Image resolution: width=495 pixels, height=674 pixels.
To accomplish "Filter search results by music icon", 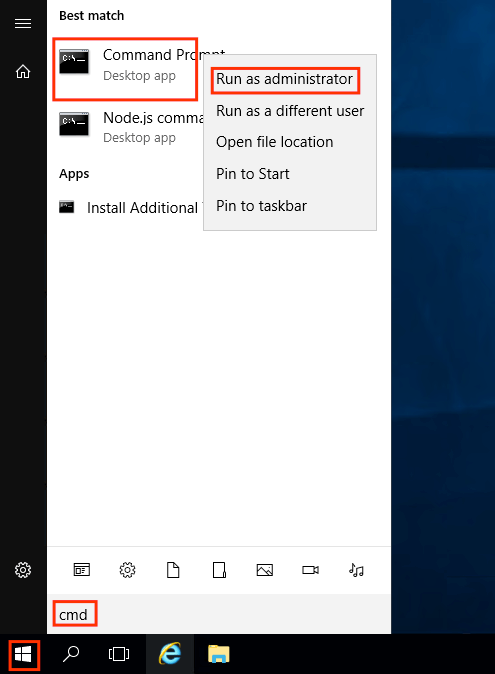I will 356,570.
